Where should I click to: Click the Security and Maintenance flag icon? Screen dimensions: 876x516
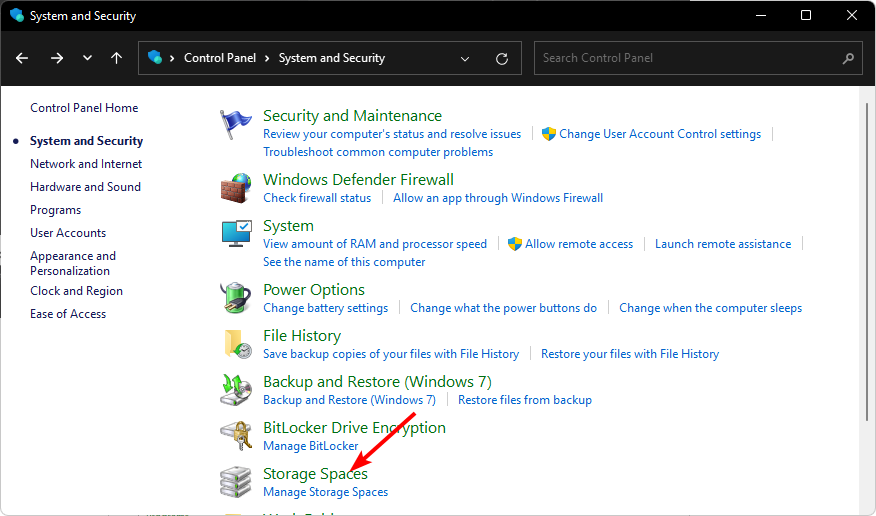(235, 124)
